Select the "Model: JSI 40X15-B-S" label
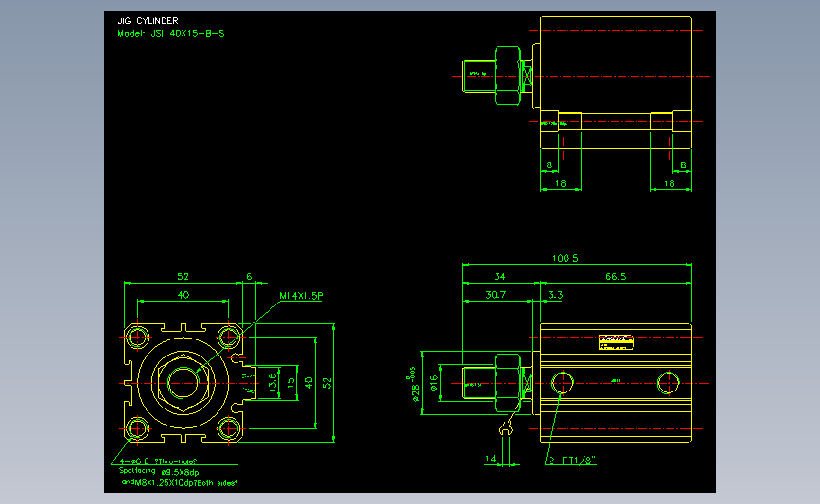 (171, 33)
